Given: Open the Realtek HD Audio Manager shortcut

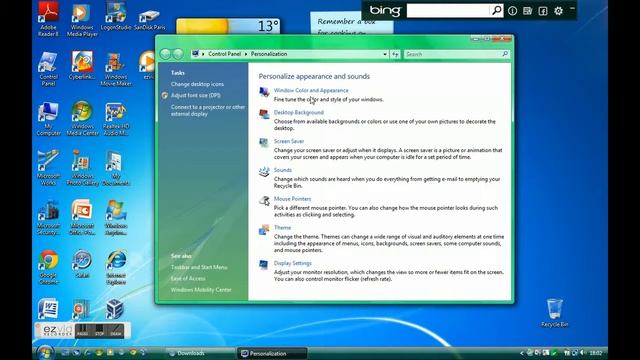Looking at the screenshot, I should tap(116, 118).
